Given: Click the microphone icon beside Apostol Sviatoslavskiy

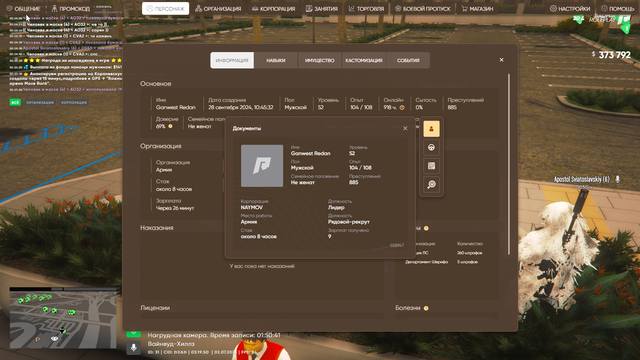Looking at the screenshot, I should tap(618, 179).
